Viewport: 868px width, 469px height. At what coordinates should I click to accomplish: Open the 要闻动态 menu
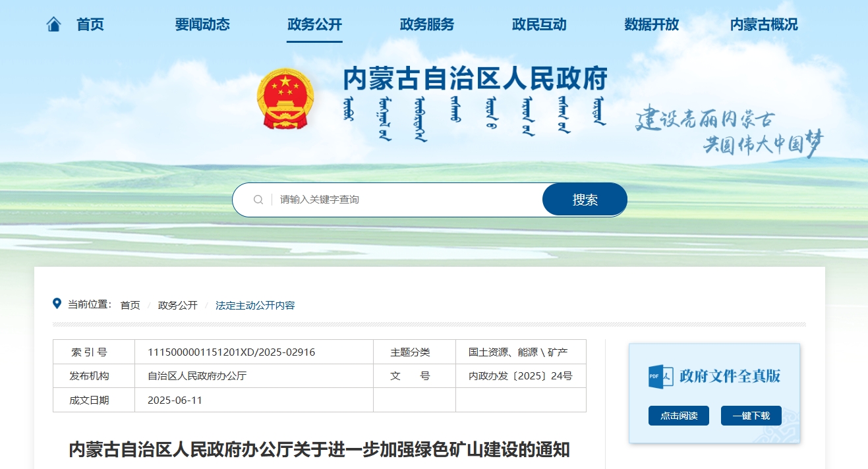click(202, 25)
